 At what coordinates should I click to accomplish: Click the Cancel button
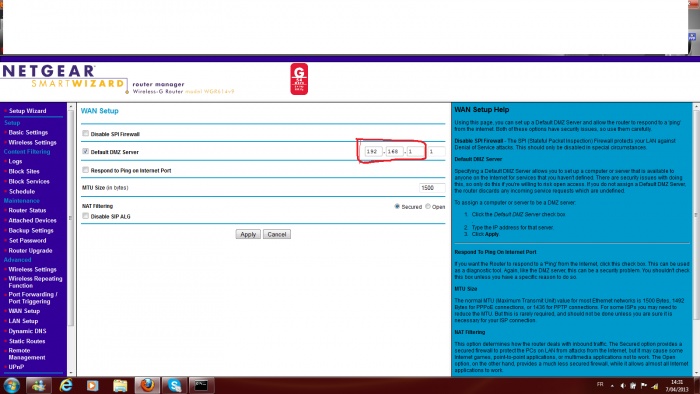pos(277,234)
